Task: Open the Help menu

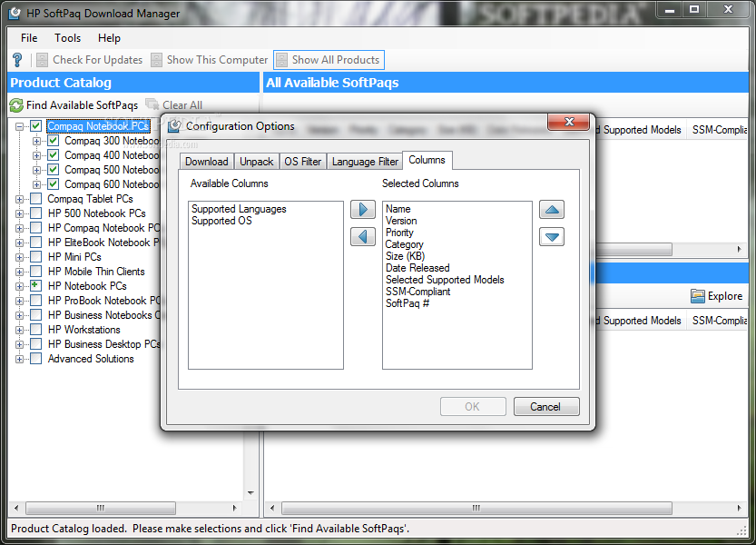Action: click(109, 38)
